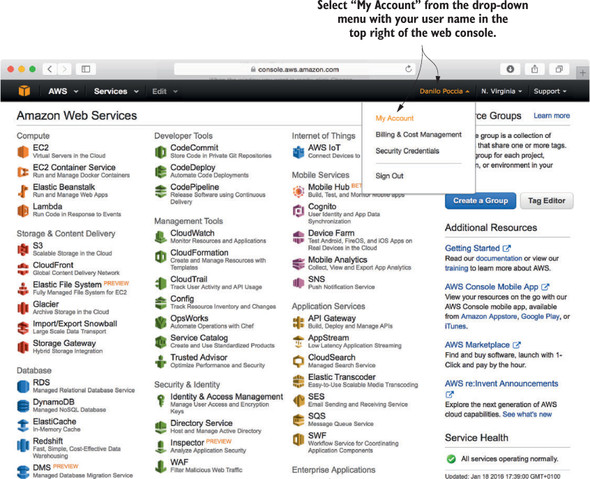Open the S3 storage icon
The image size is (590, 479).
tap(23, 249)
